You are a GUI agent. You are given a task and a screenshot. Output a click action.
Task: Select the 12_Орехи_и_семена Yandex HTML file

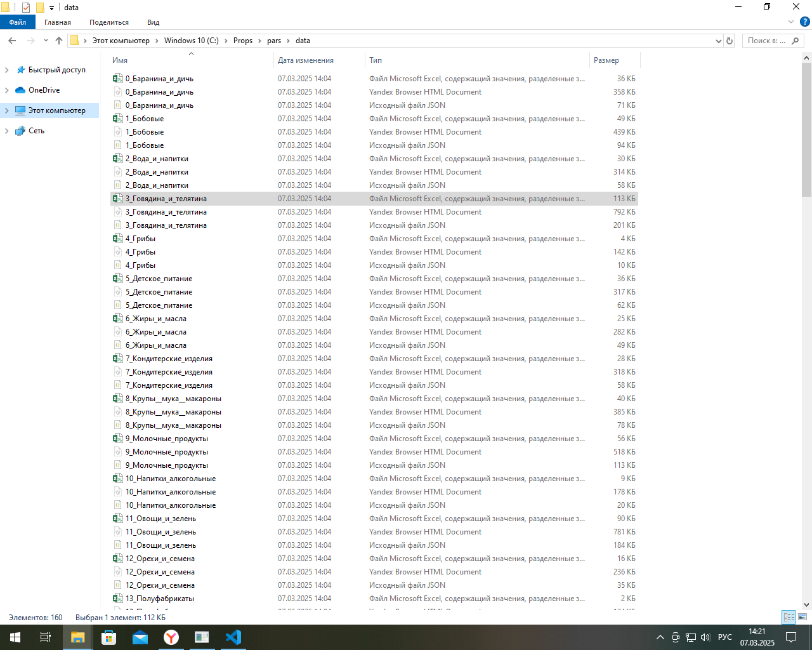(374, 572)
